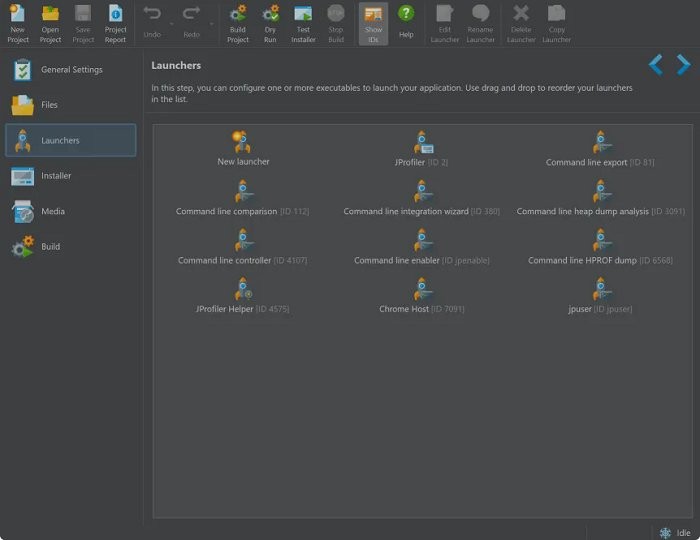This screenshot has width=700, height=540.
Task: Open Help from the toolbar
Action: (406, 22)
